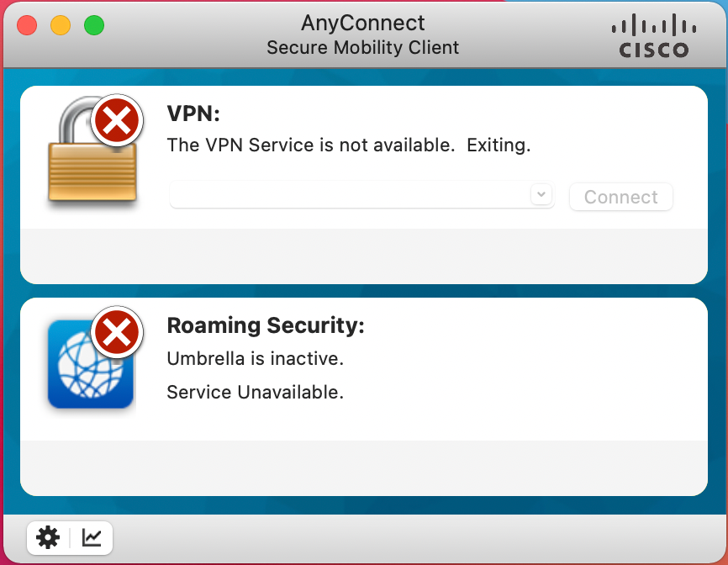This screenshot has height=565, width=728.
Task: Click the Connect button
Action: [x=620, y=197]
